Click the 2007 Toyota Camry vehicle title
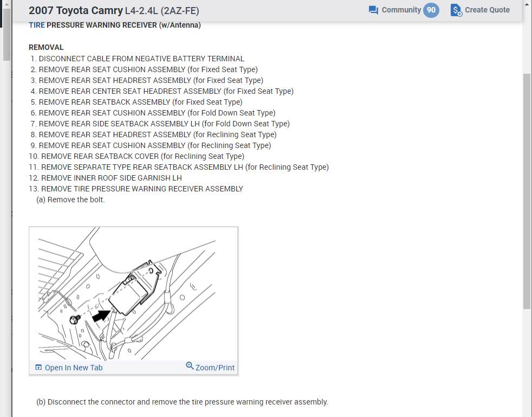Viewport: 532px width, 417px height. (76, 10)
